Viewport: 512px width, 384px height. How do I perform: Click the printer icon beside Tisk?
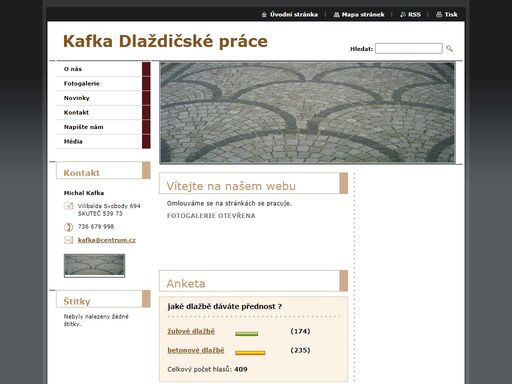pyautogui.click(x=439, y=15)
